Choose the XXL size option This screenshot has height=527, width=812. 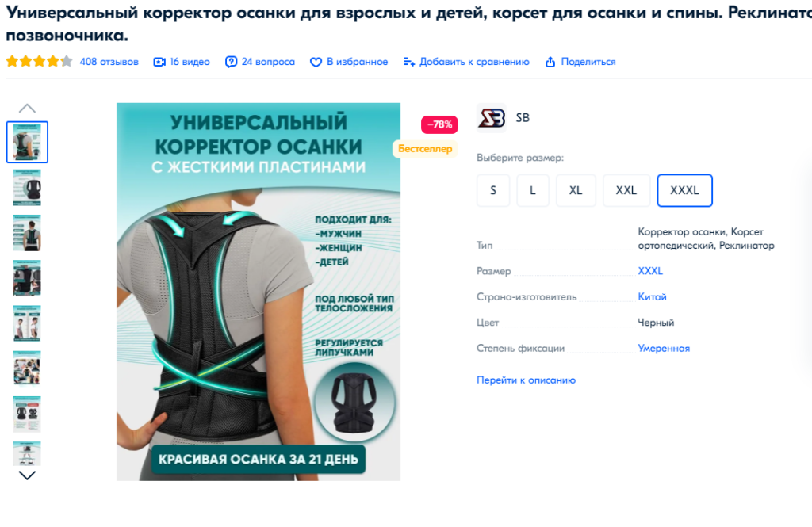tap(626, 190)
